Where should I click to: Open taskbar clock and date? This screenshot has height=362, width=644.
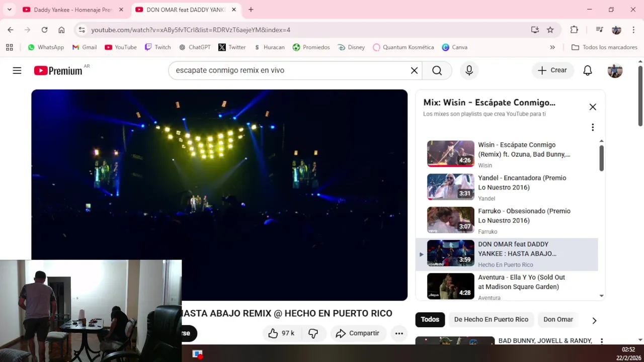click(628, 353)
